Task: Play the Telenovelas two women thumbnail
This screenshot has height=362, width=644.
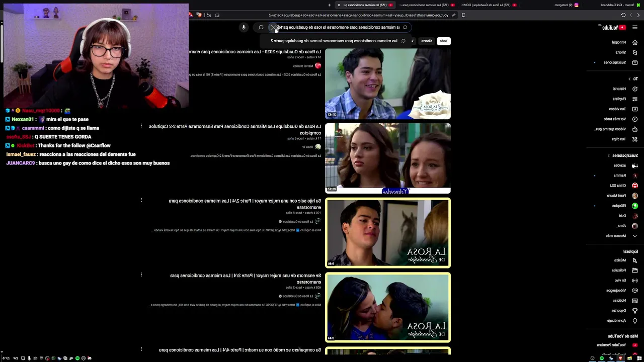Action: (388, 158)
